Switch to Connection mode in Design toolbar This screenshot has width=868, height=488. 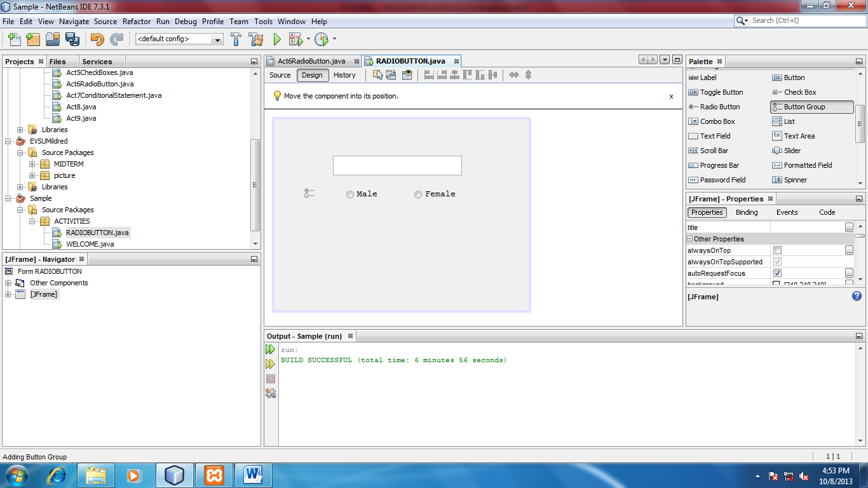coord(390,75)
